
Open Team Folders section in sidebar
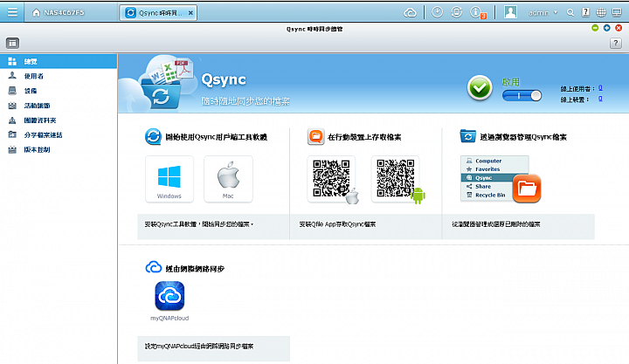(x=59, y=120)
